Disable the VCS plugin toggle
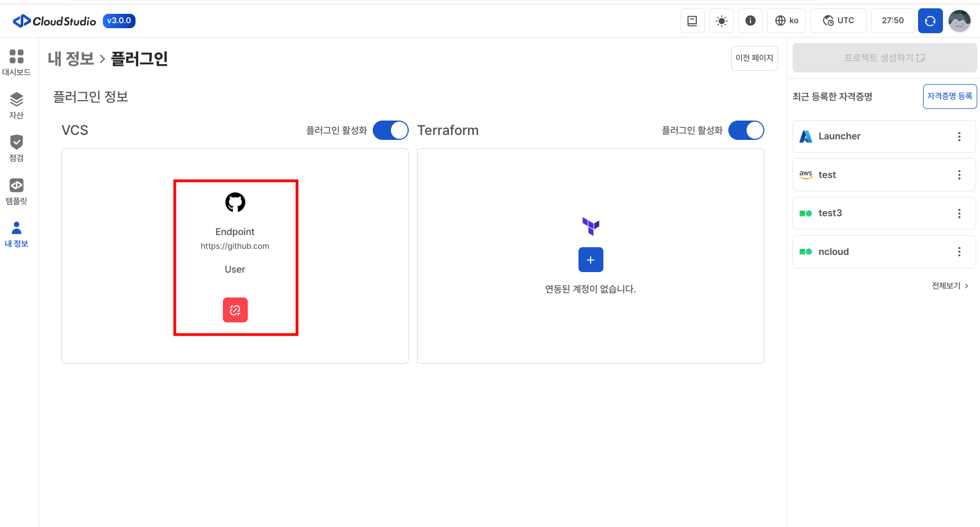Image resolution: width=980 pixels, height=527 pixels. click(390, 131)
